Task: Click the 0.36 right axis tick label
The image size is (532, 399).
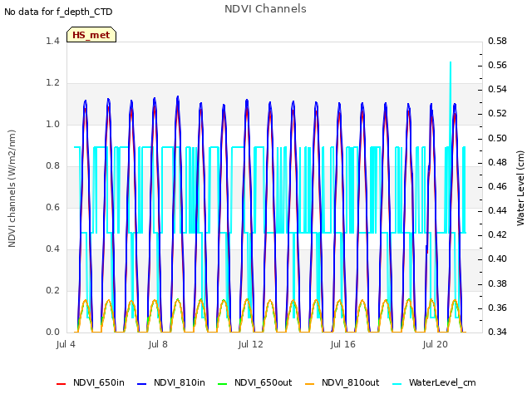Action: tap(497, 308)
